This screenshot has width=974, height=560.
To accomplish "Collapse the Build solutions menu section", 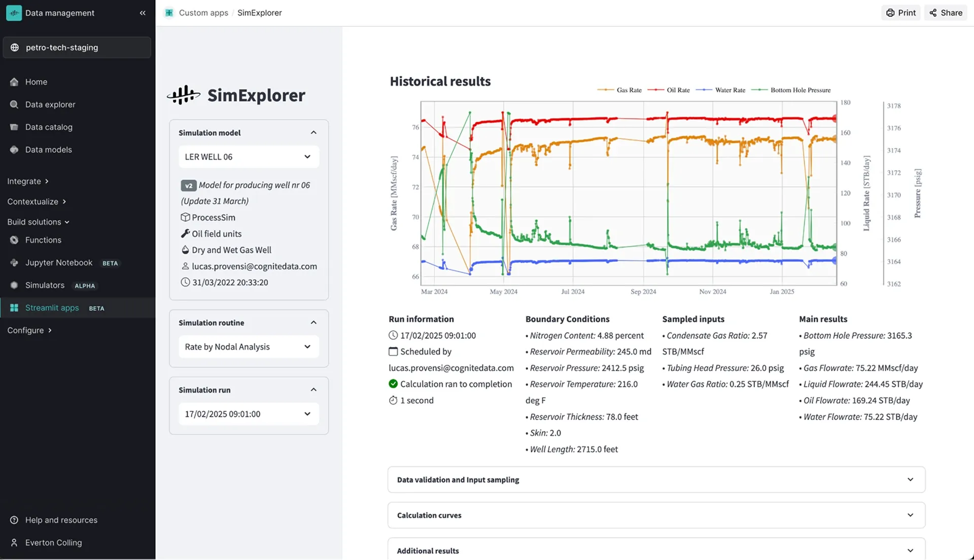I will pos(38,222).
